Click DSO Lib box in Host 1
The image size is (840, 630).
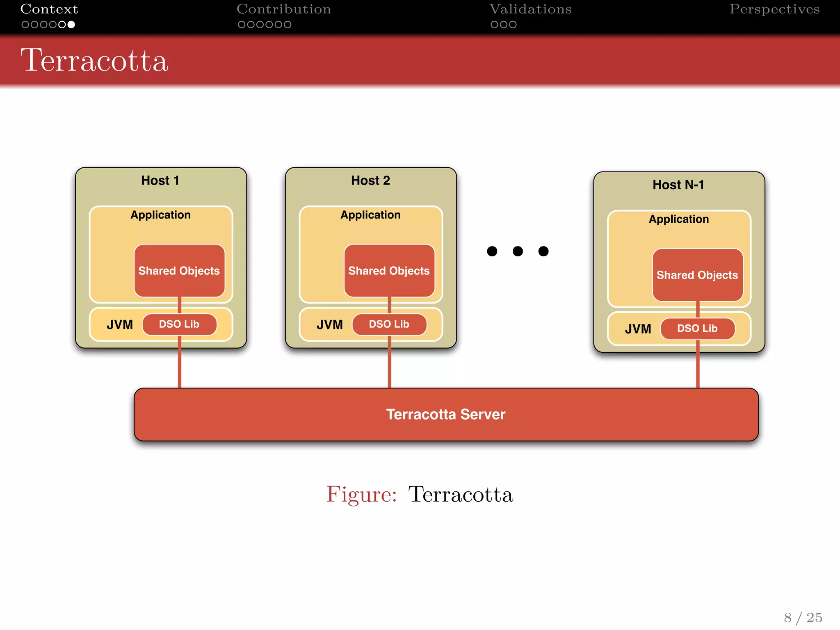click(x=179, y=324)
